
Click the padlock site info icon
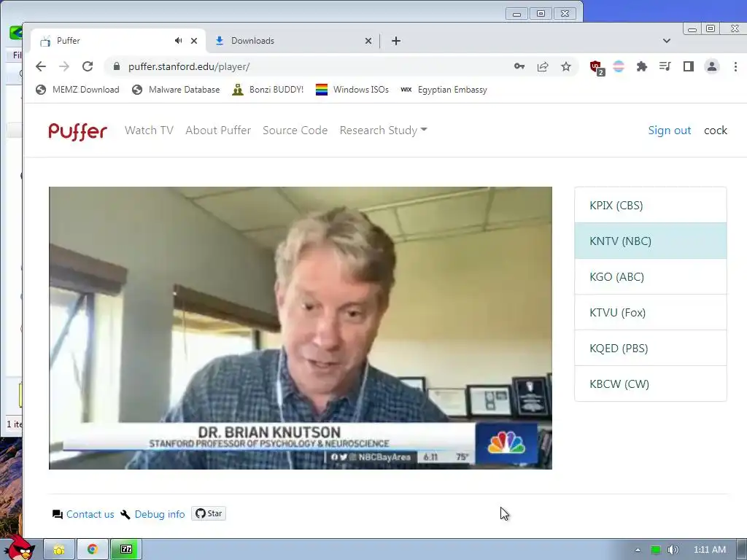pyautogui.click(x=117, y=66)
